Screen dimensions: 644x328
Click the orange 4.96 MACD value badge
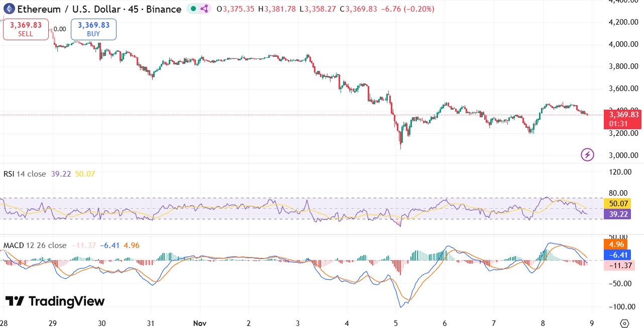click(x=616, y=244)
